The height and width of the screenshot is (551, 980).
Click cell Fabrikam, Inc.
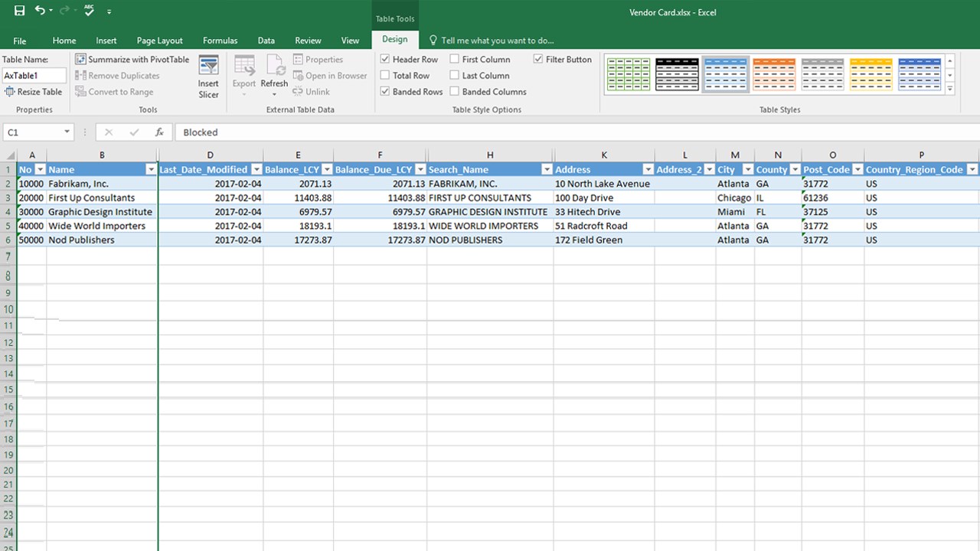click(x=102, y=184)
